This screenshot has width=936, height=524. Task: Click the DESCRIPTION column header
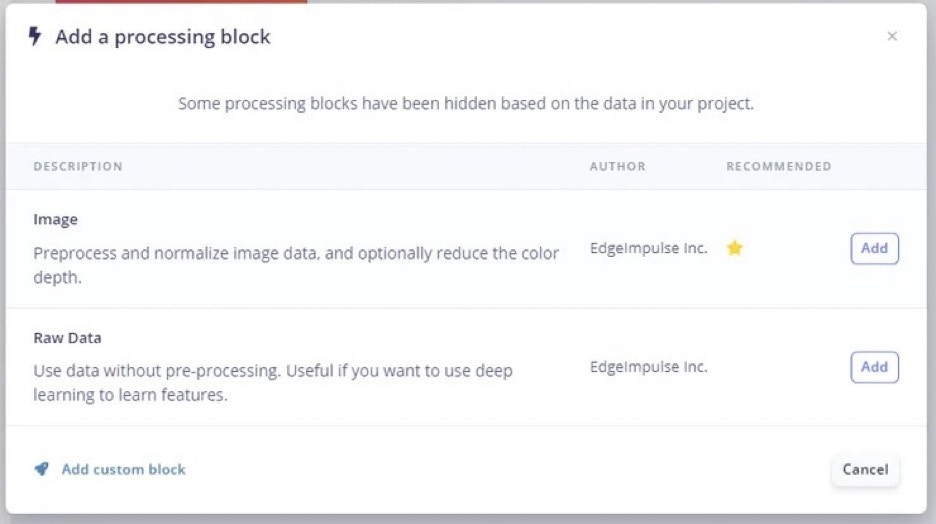coord(78,166)
